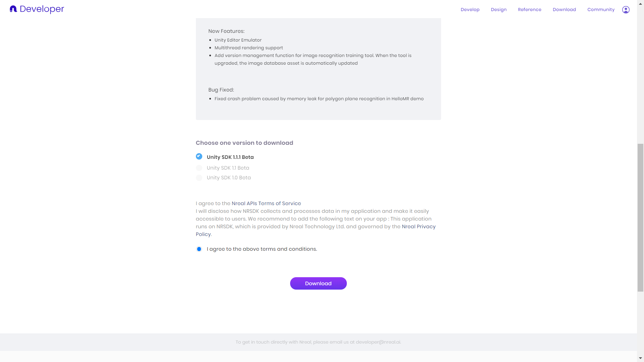Open the Develop menu
The width and height of the screenshot is (644, 362).
[x=470, y=10]
